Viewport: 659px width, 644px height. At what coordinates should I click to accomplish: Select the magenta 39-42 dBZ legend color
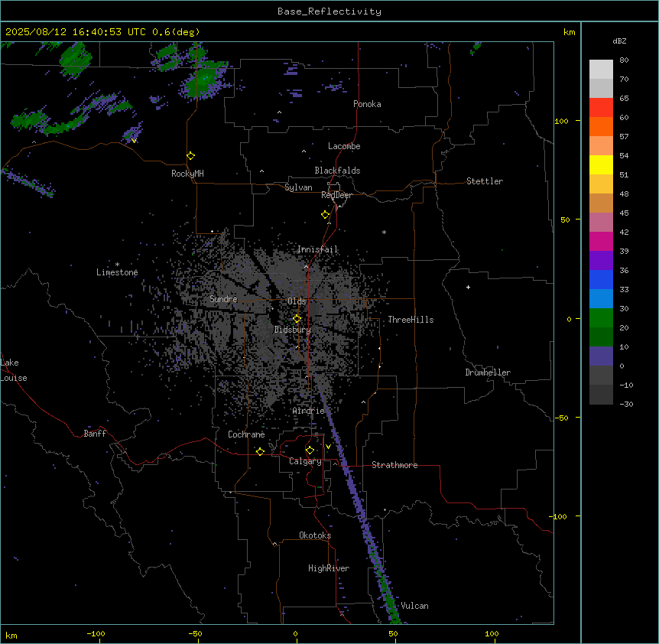pos(601,242)
